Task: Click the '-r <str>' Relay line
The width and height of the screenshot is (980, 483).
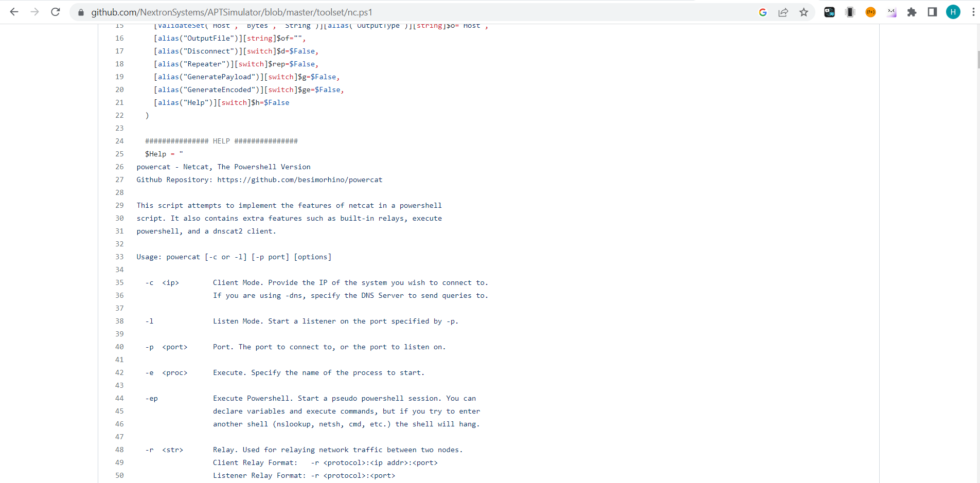Action: coord(304,450)
